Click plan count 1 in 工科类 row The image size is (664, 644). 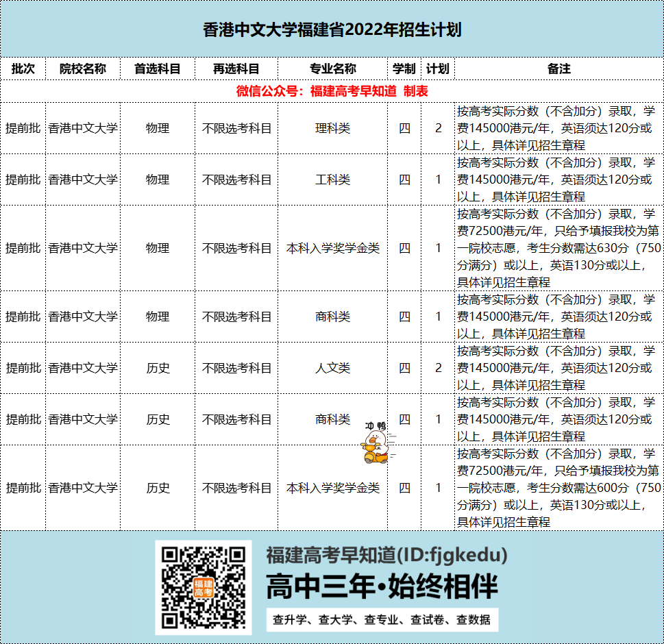point(439,179)
